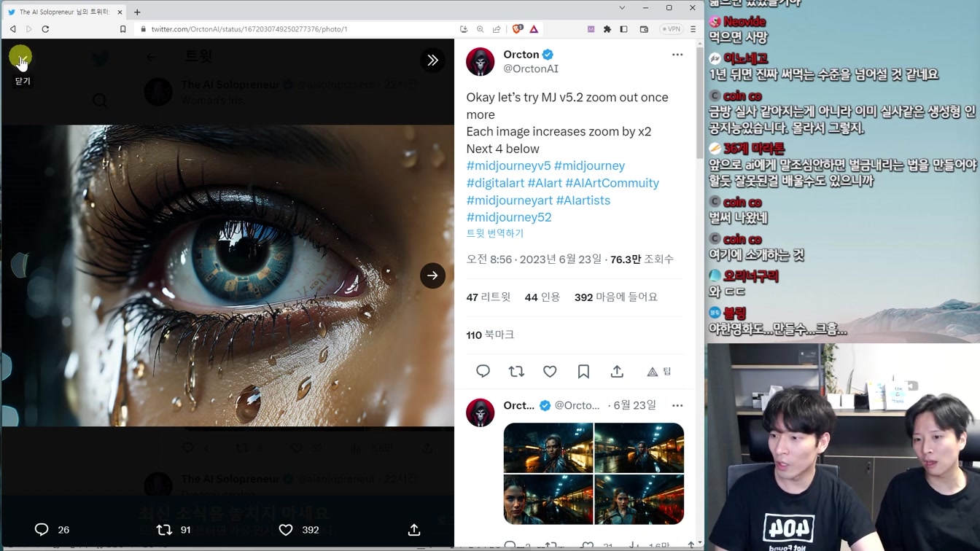Select The AI Solopreneur browser tab
The width and height of the screenshot is (980, 551).
pyautogui.click(x=64, y=12)
